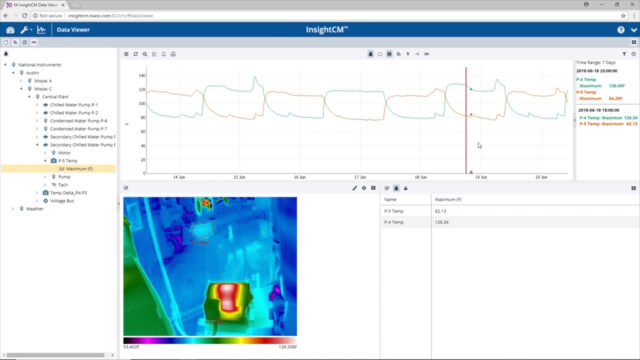Click the grid icon above thermal image panel
640x360 pixels.
[373, 188]
